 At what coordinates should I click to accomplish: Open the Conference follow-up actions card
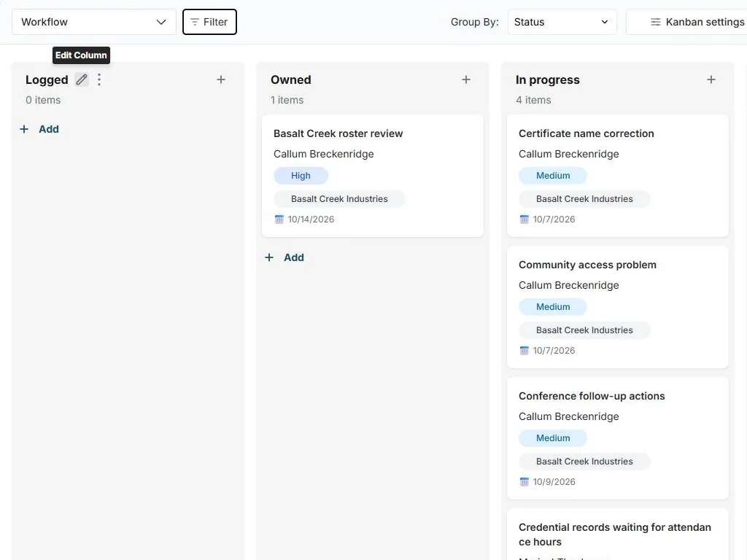click(617, 438)
